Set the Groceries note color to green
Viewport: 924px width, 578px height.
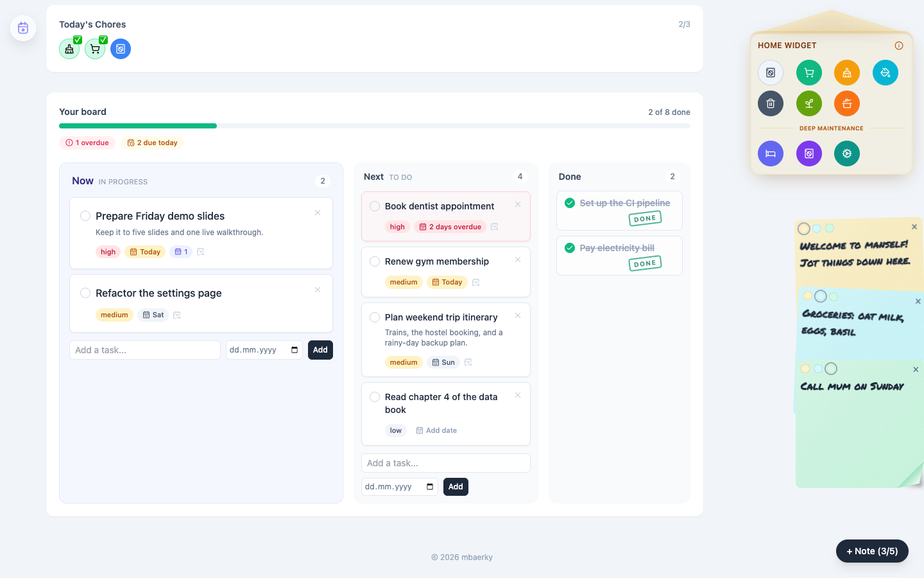tap(834, 297)
